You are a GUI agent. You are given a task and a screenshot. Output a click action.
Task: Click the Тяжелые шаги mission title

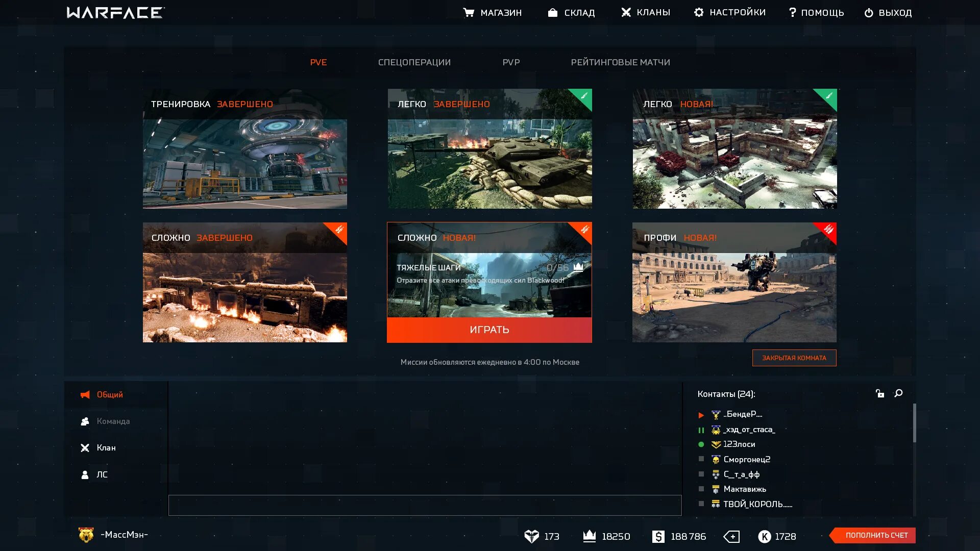pos(429,267)
